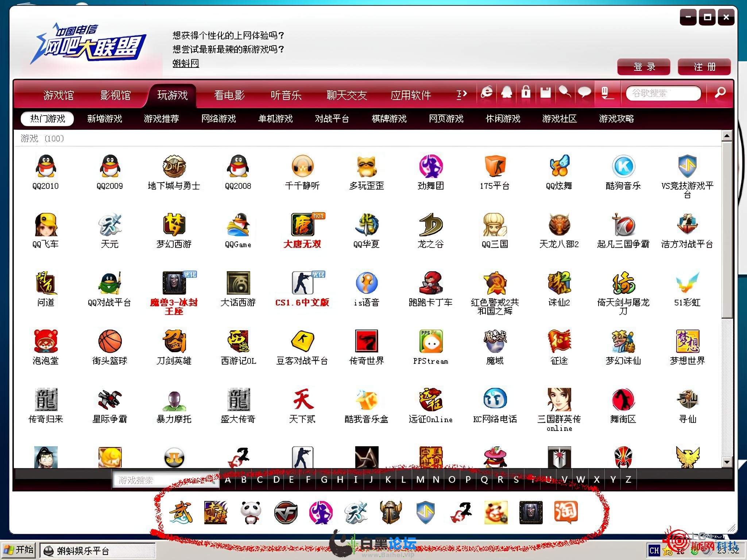The width and height of the screenshot is (747, 560).
Task: Launch the 魔兽3-冰封王座 icon in the grid
Action: coord(175,283)
